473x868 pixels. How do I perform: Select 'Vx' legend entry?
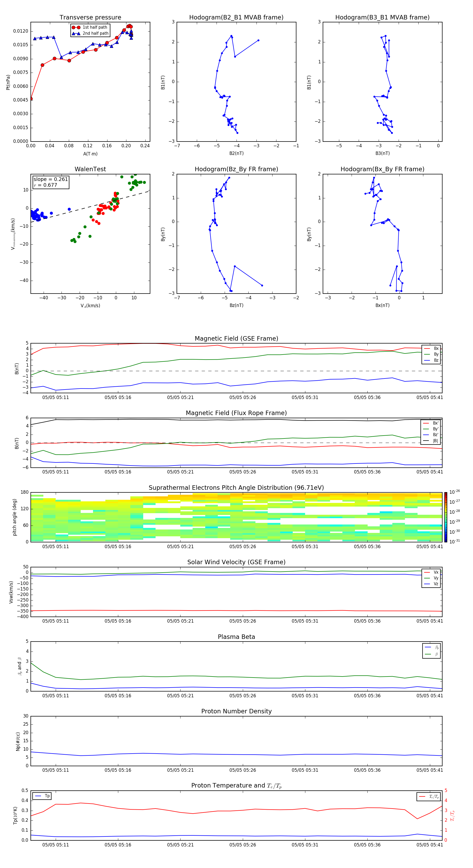pyautogui.click(x=431, y=572)
